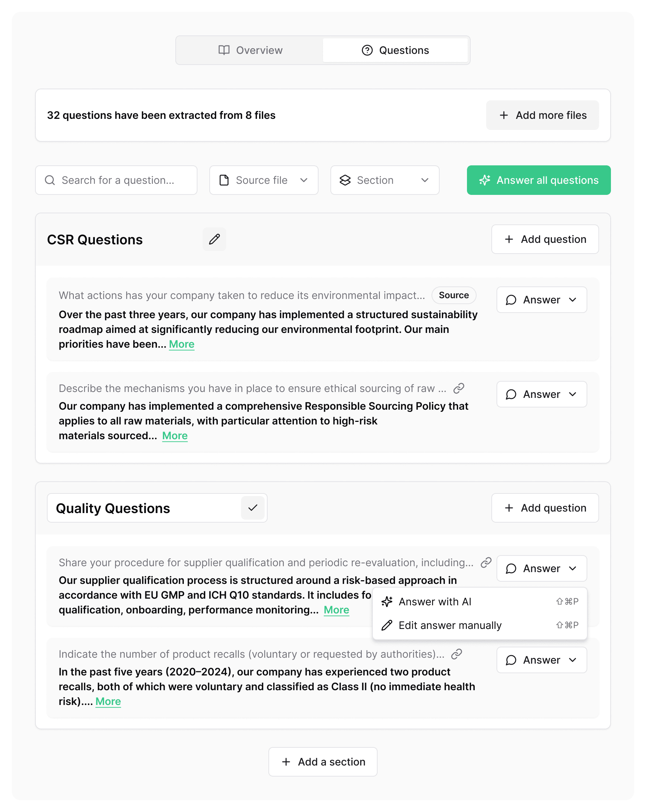Click link icon next to product recalls question
The image size is (646, 812).
pyautogui.click(x=457, y=654)
